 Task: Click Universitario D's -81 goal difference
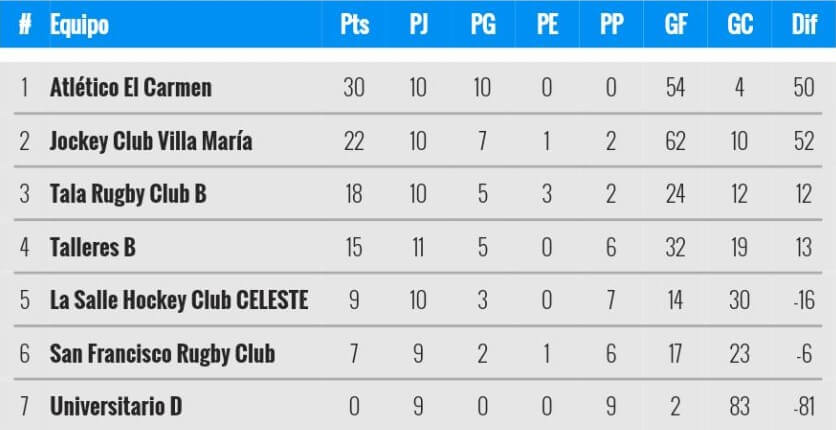[803, 407]
